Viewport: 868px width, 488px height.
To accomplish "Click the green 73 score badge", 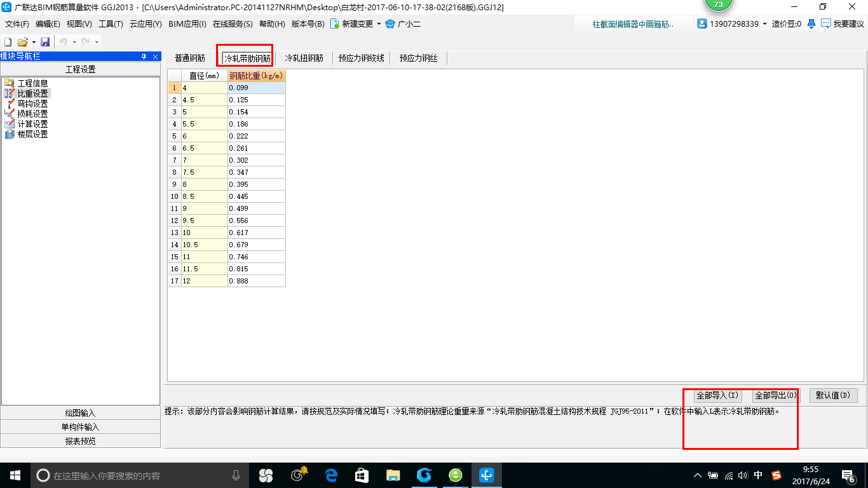I will point(719,4).
